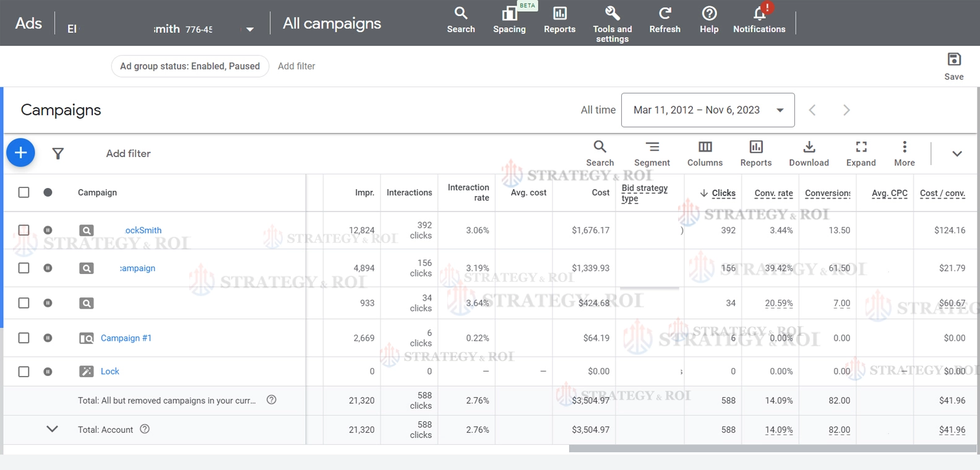Open the More three-dot menu
The width and height of the screenshot is (980, 470).
tap(904, 147)
